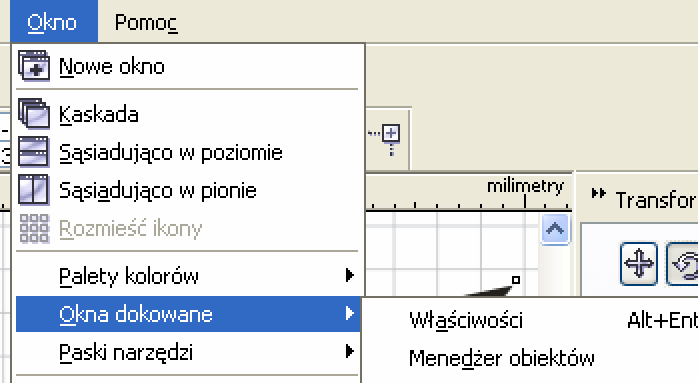698x383 pixels.
Task: Open Okna dokowane submenu
Action: pos(187,314)
